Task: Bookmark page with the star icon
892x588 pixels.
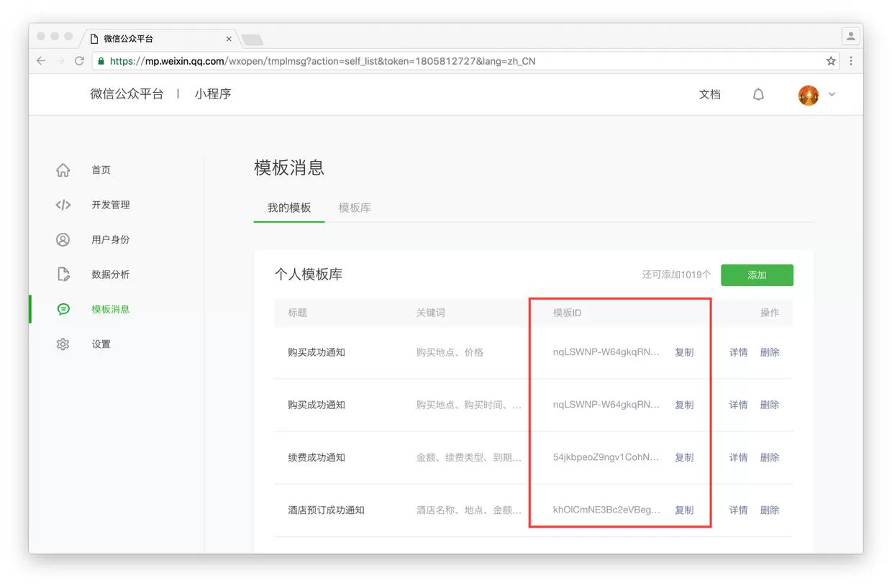Action: (x=831, y=61)
